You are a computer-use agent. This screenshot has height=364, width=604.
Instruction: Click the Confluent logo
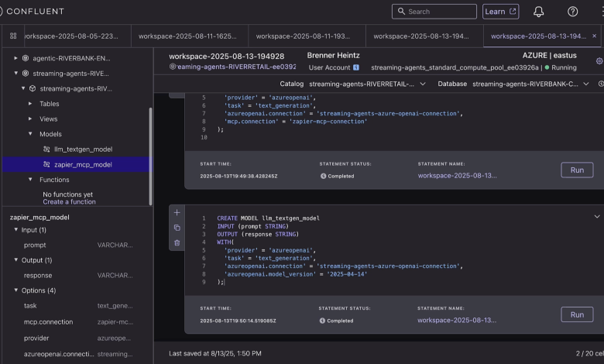[x=32, y=11]
